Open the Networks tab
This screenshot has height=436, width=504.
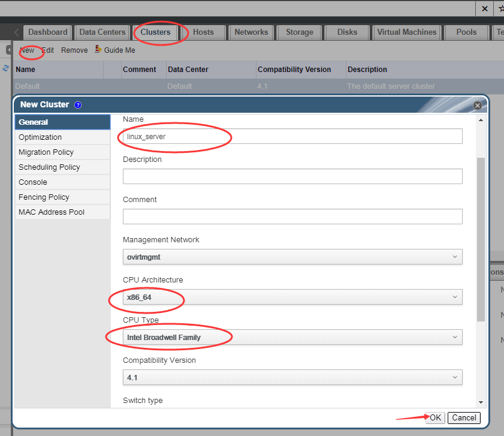pyautogui.click(x=251, y=32)
